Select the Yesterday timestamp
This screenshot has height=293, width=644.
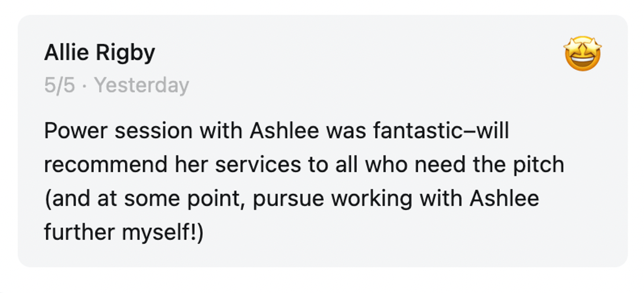pos(141,85)
